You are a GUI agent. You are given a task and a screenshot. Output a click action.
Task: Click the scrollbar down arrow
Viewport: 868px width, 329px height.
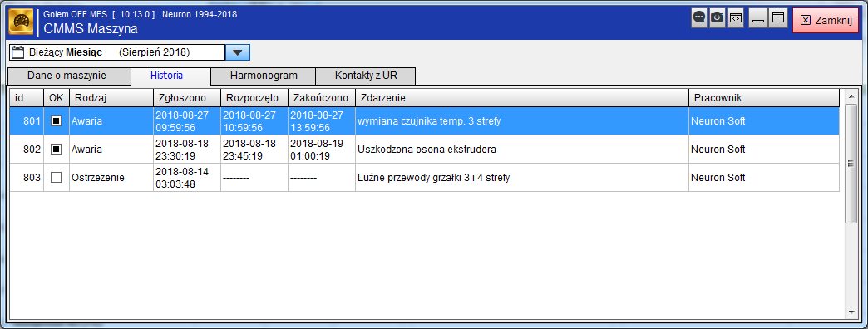(851, 312)
